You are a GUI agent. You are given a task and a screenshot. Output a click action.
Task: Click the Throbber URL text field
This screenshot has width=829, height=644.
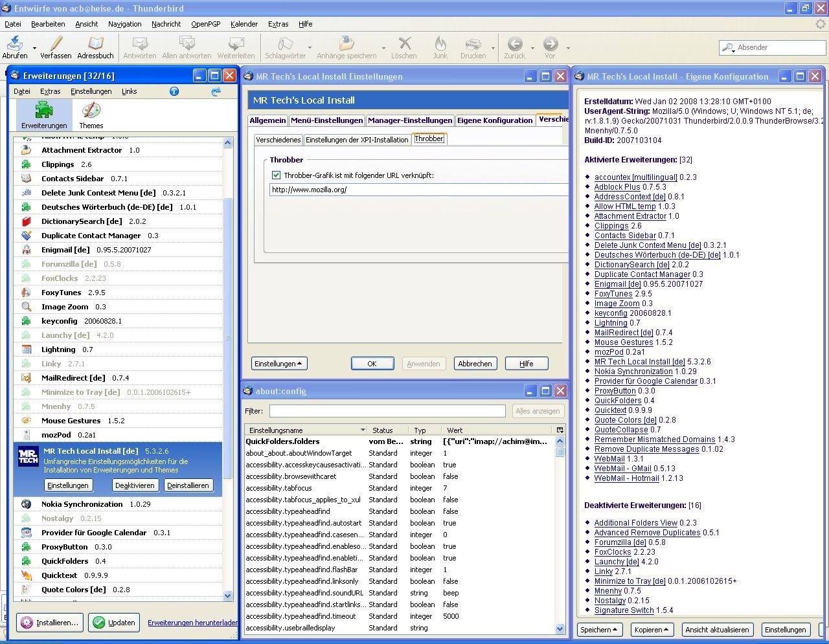click(x=419, y=190)
